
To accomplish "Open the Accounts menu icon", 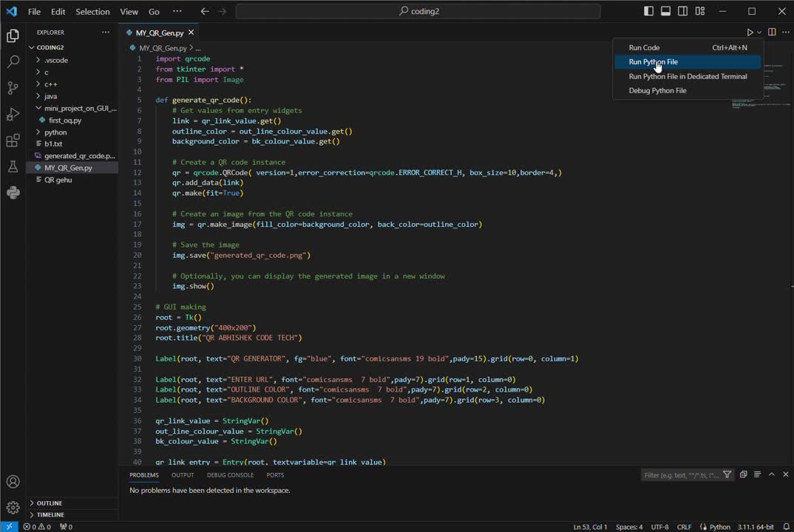I will click(13, 481).
